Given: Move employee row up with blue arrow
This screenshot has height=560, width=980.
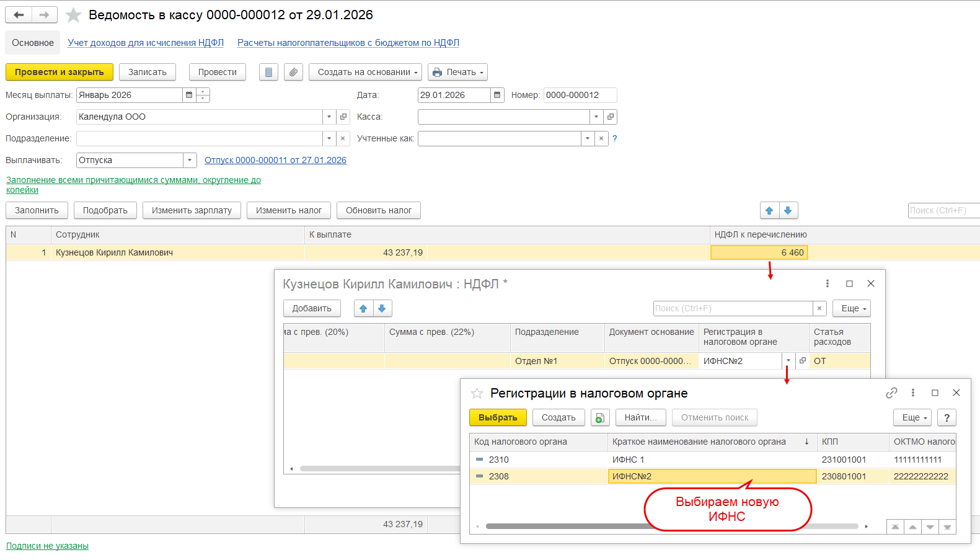Looking at the screenshot, I should [x=769, y=211].
